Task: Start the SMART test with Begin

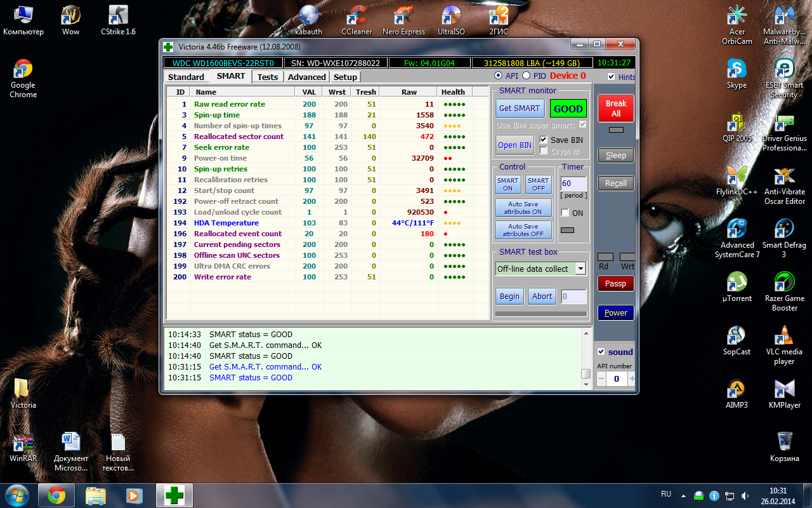Action: pos(509,296)
